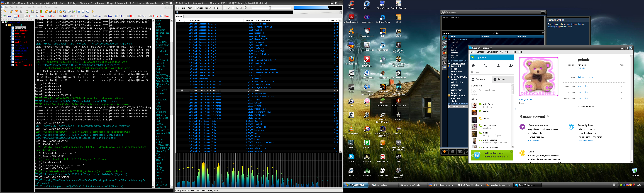
Task: Open Xfire Tools menu
Action: coord(451,18)
